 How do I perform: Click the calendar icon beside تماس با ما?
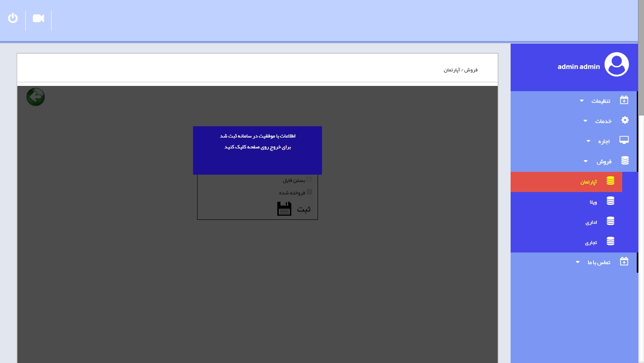[x=624, y=261]
